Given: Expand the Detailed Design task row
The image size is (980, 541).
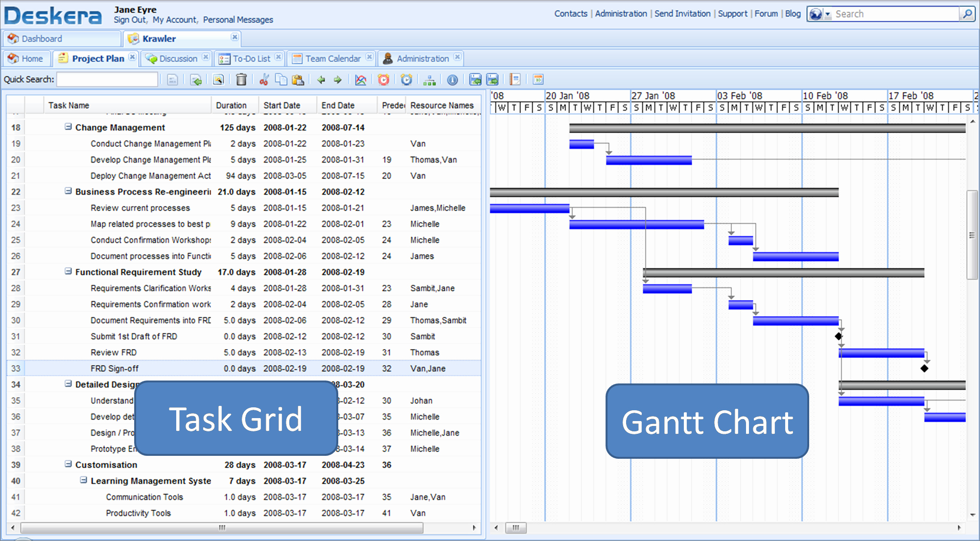Looking at the screenshot, I should point(67,383).
